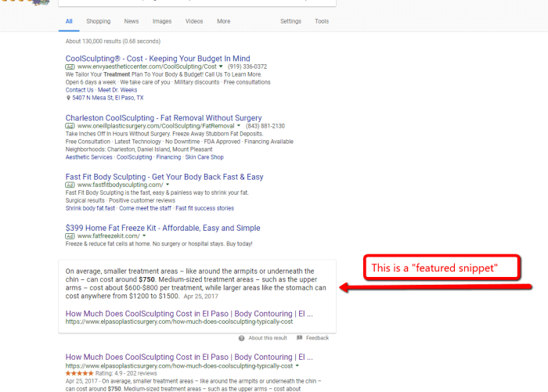Click the About this result question icon

coord(241,338)
